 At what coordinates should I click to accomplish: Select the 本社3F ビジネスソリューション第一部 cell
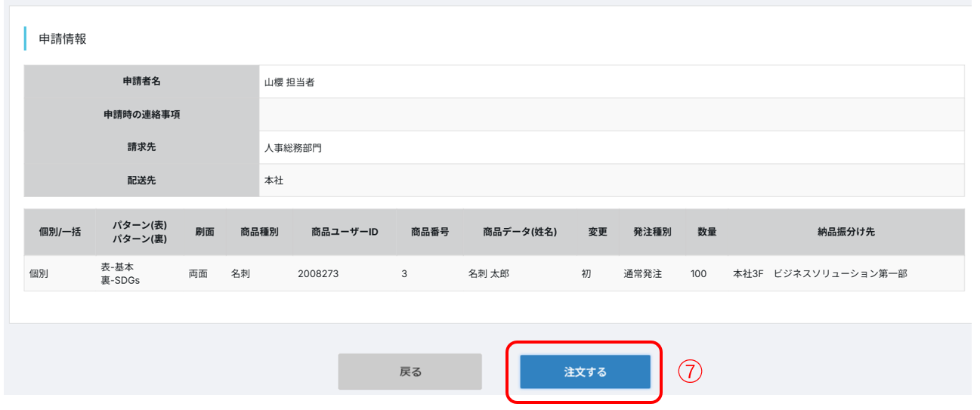(820, 273)
